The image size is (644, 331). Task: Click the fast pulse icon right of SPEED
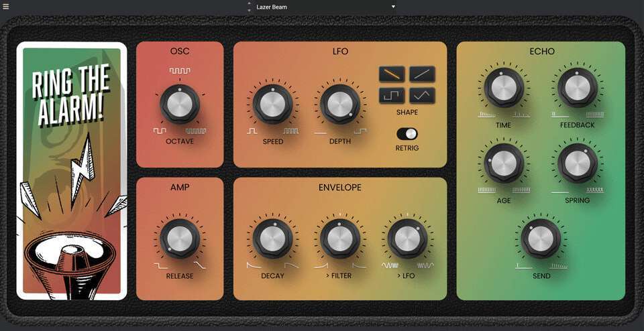click(x=290, y=131)
